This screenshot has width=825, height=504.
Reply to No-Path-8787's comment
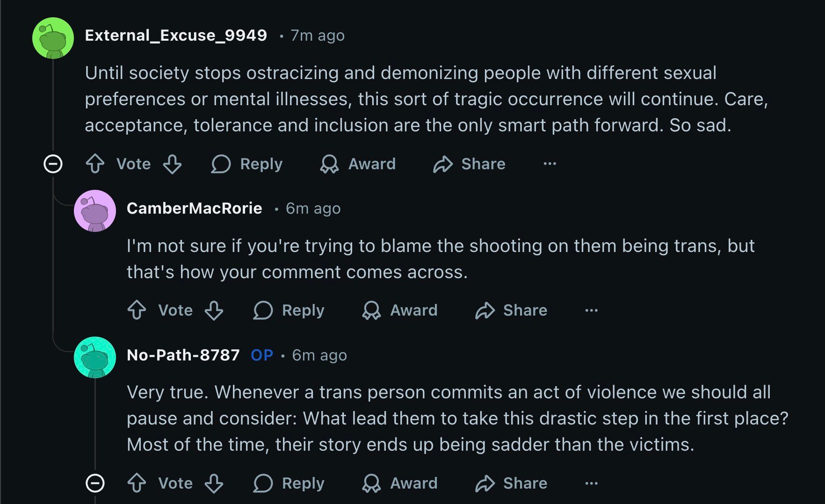click(289, 483)
